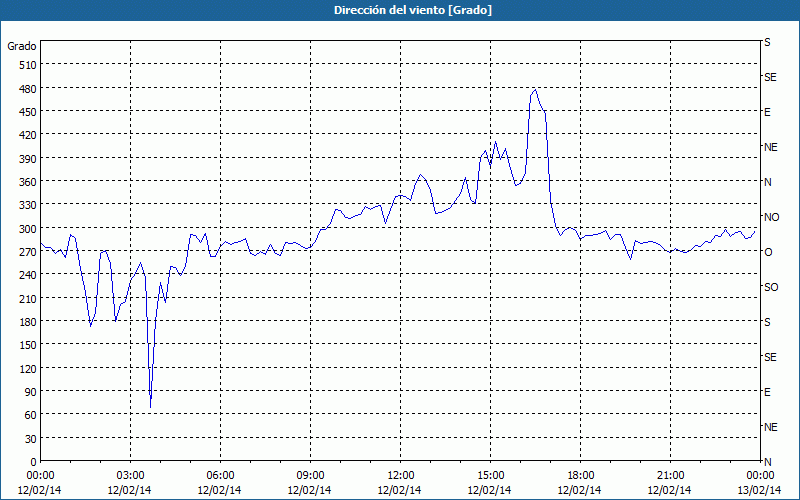
Task: Select the 210 degree axis value
Action: click(28, 298)
